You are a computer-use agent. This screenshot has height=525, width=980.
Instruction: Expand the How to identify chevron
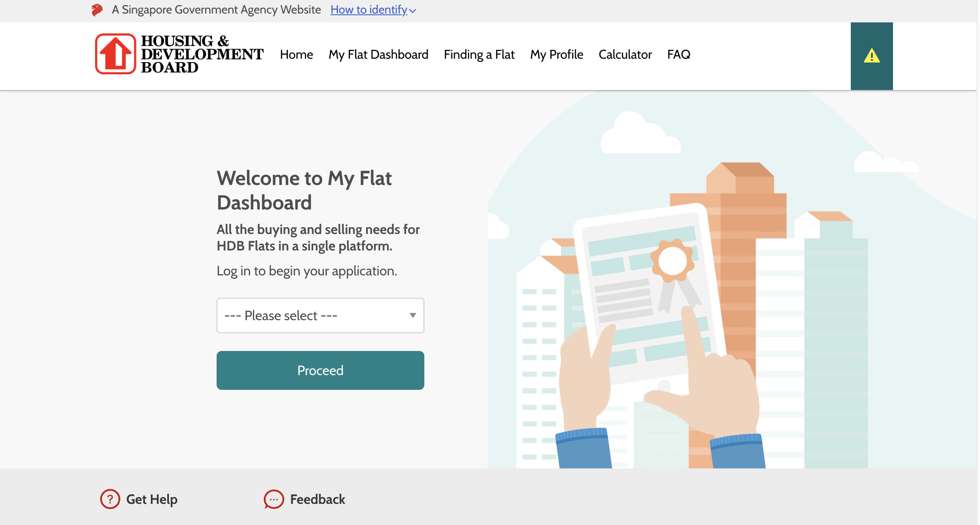[413, 11]
